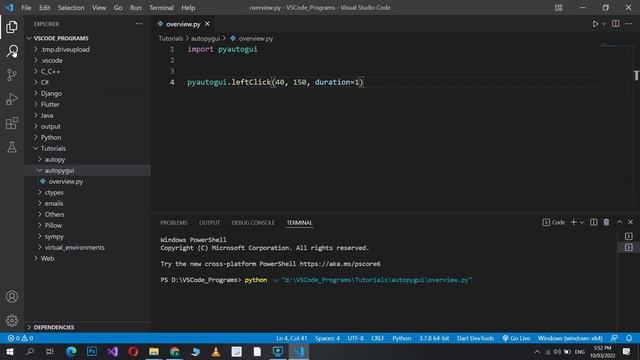Open the Manage gear icon
This screenshot has height=360, width=640.
pos(12,320)
